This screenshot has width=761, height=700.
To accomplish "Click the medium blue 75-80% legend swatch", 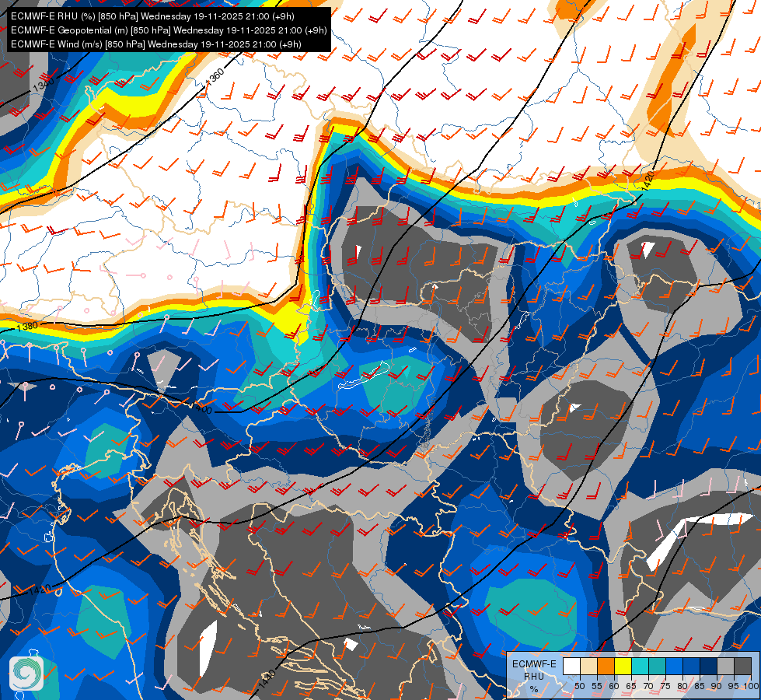I will [674, 666].
